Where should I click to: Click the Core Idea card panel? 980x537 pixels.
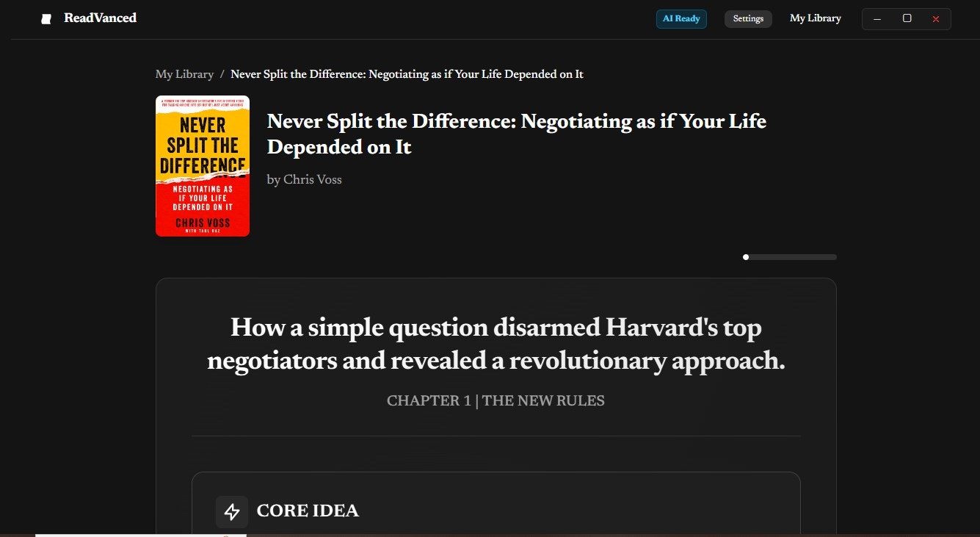coord(496,504)
